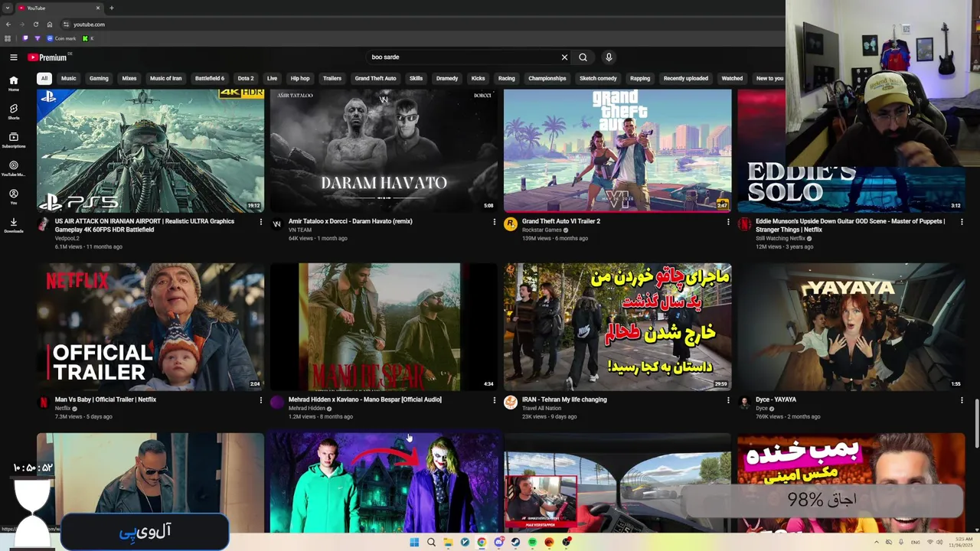Click the browser home button
The height and width of the screenshot is (551, 980).
pyautogui.click(x=50, y=24)
